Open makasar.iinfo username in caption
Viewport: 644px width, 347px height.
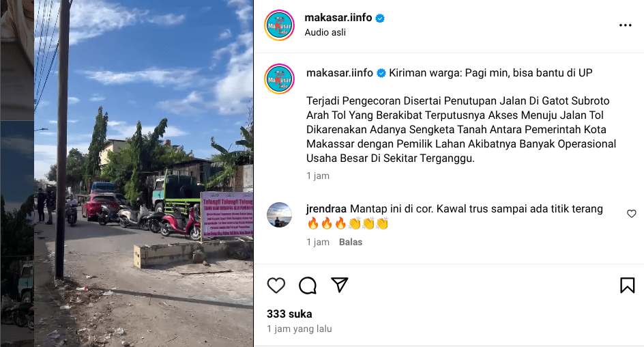click(x=339, y=73)
